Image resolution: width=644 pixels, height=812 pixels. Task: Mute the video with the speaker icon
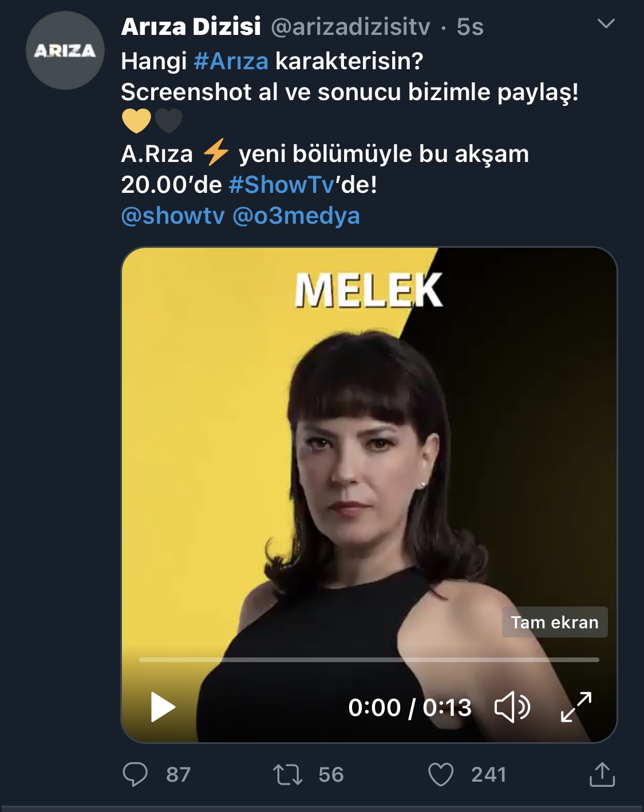[512, 707]
